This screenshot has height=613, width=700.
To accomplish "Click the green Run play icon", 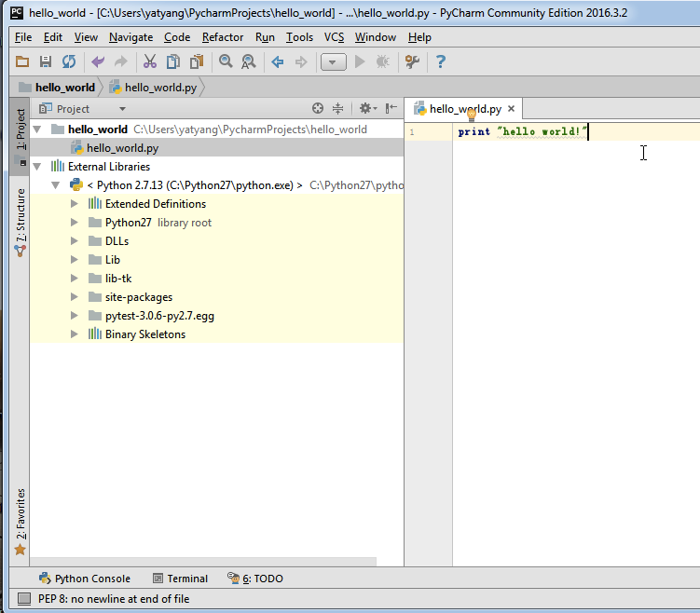I will pos(360,61).
